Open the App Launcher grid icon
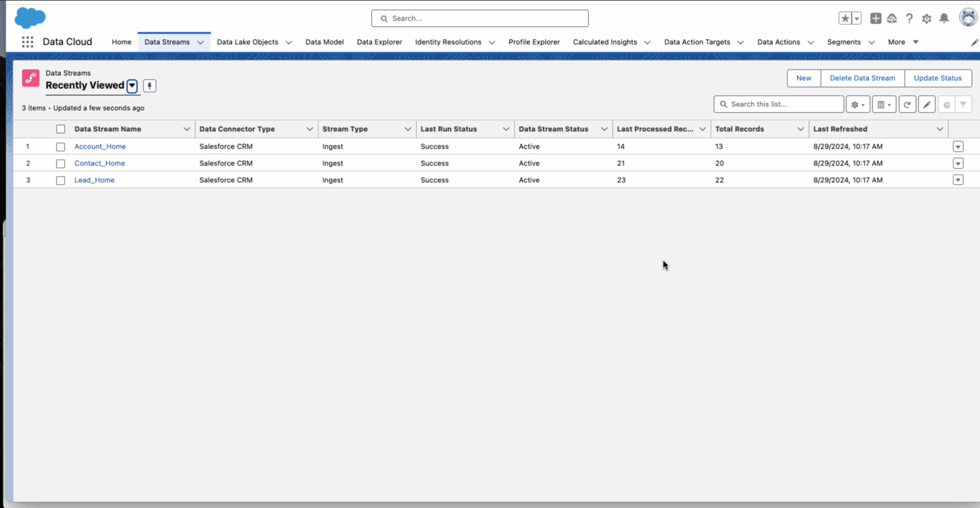The image size is (980, 508). tap(27, 42)
